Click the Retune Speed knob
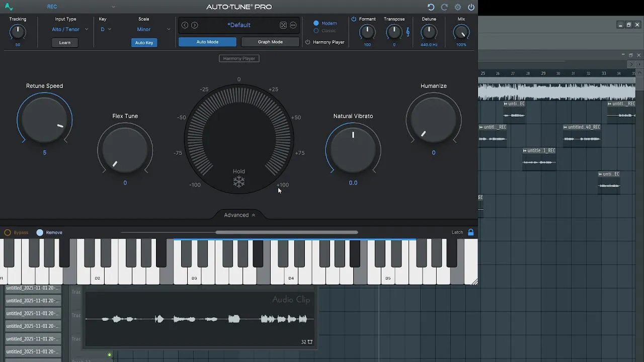The image size is (644, 362). 44,120
